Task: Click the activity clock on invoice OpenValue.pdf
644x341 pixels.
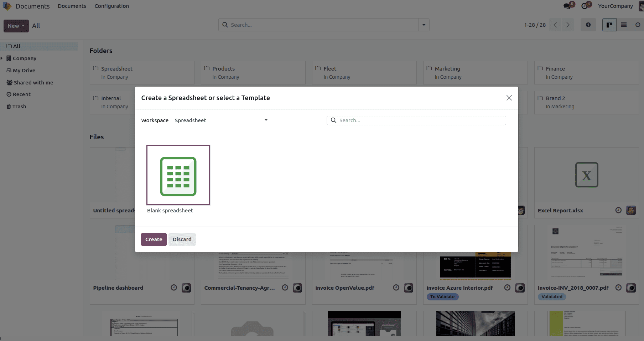Action: [396, 288]
